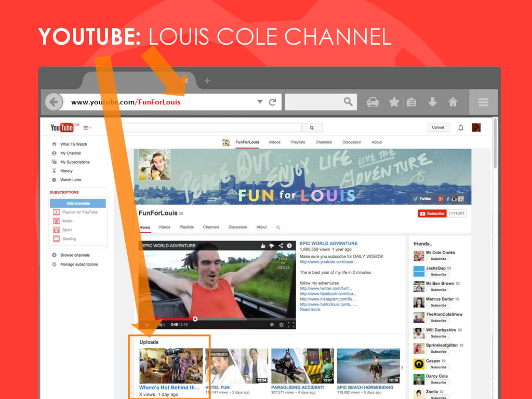532x399 pixels.
Task: Open the notifications bell
Action: tap(460, 128)
